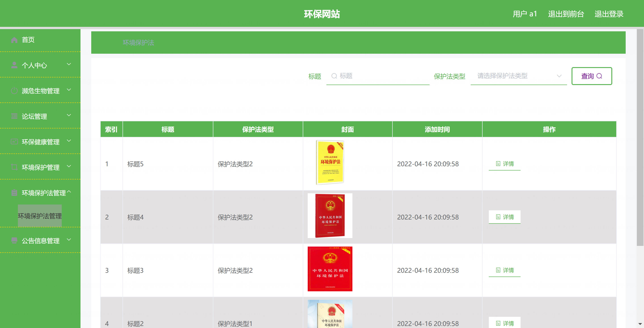Click the red cover thumbnail of 标题3
The width and height of the screenshot is (644, 328).
pos(330,269)
